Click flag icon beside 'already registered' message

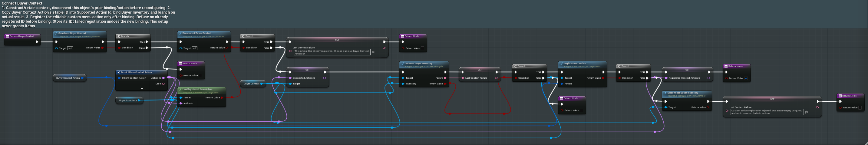pos(373,52)
